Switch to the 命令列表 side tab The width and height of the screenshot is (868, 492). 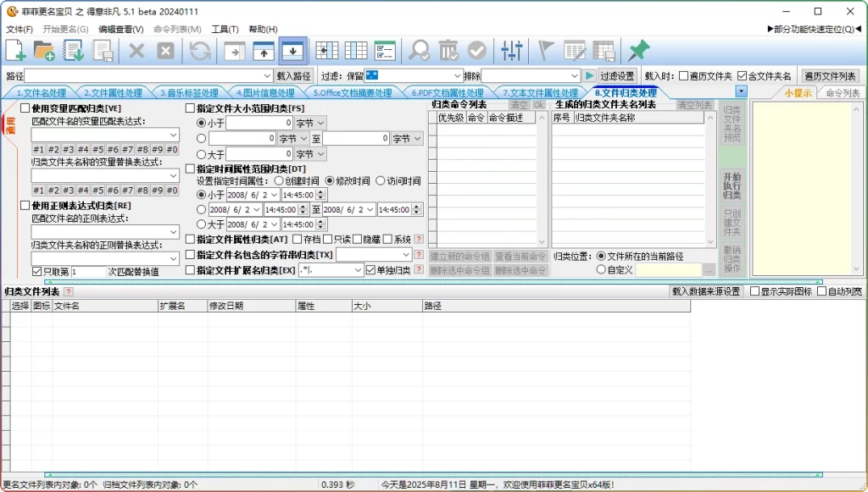pos(843,93)
